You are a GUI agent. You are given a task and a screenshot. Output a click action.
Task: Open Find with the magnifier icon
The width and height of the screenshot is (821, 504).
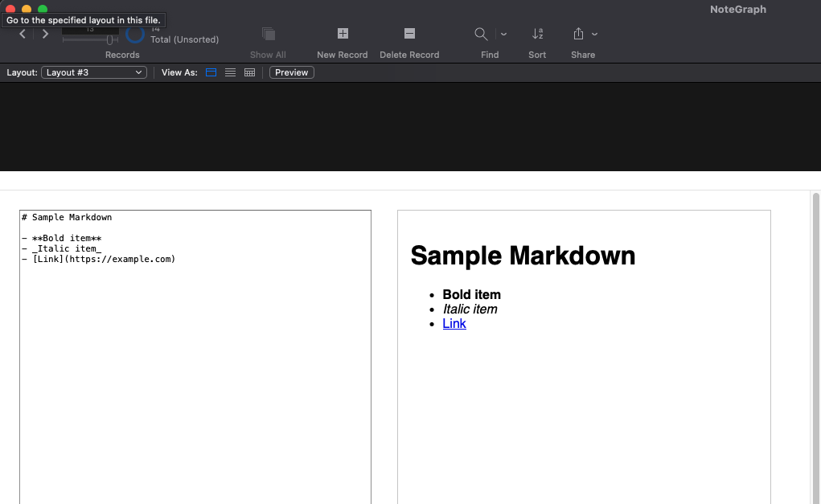tap(481, 34)
